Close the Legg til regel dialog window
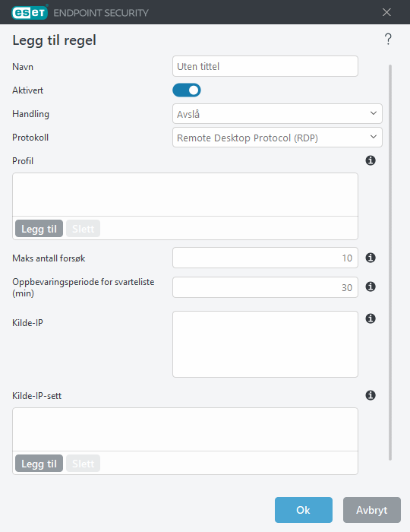Screen dimensions: 410x532 coord(386,12)
